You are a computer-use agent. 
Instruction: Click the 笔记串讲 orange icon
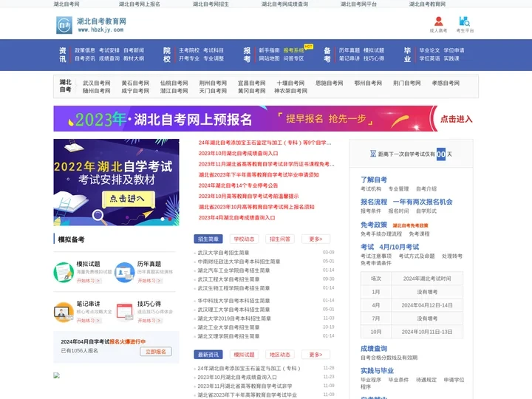click(x=64, y=312)
